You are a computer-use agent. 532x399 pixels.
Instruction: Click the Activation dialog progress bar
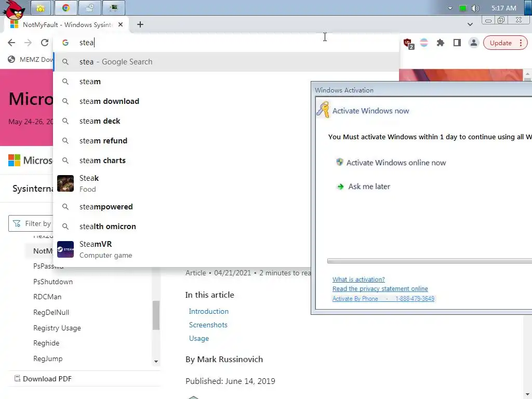430,261
